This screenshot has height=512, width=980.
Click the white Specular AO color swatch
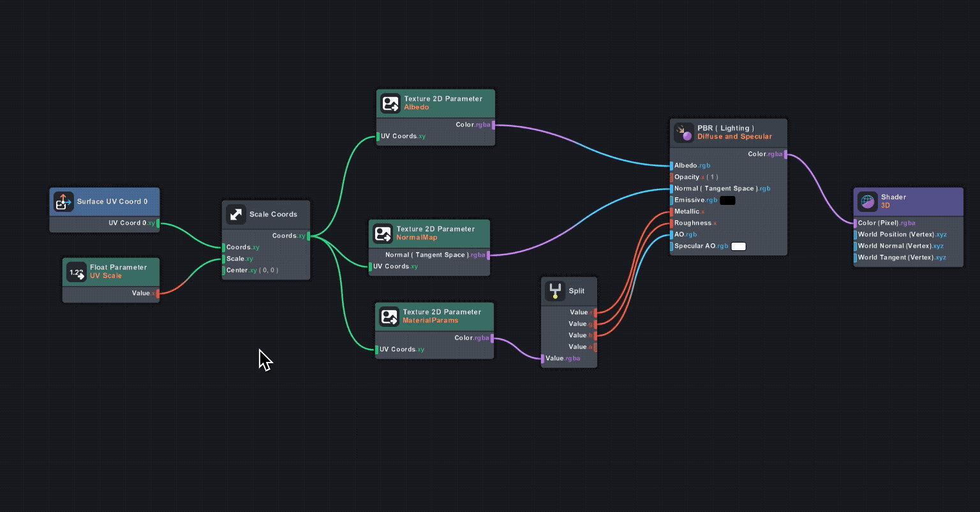click(x=738, y=246)
